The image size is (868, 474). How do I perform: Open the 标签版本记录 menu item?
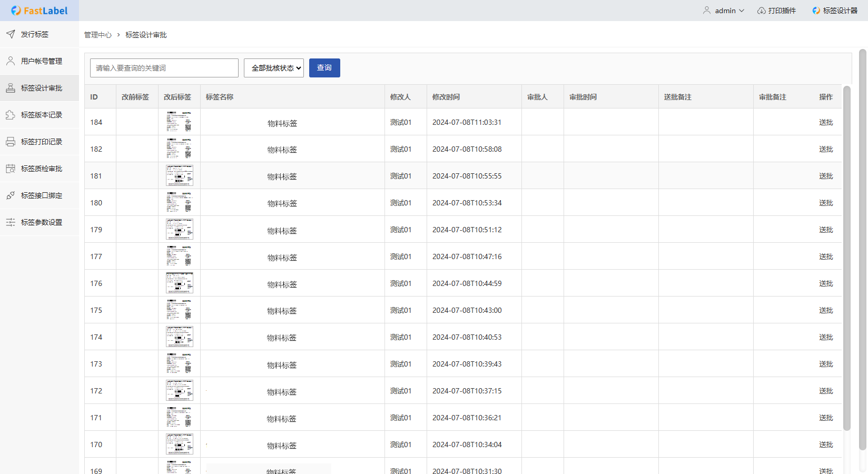coord(40,115)
